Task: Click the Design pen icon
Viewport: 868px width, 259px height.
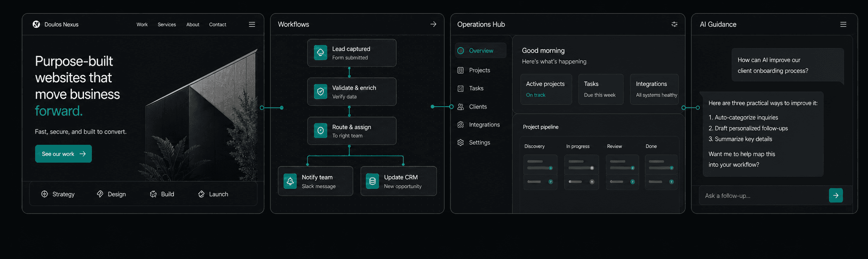Action: [100, 194]
